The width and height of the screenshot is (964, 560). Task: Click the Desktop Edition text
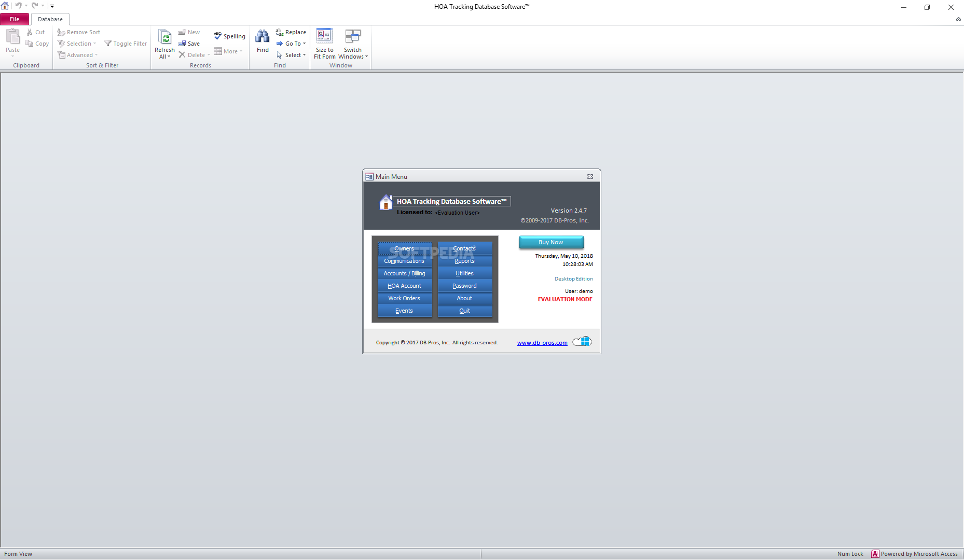pos(573,279)
